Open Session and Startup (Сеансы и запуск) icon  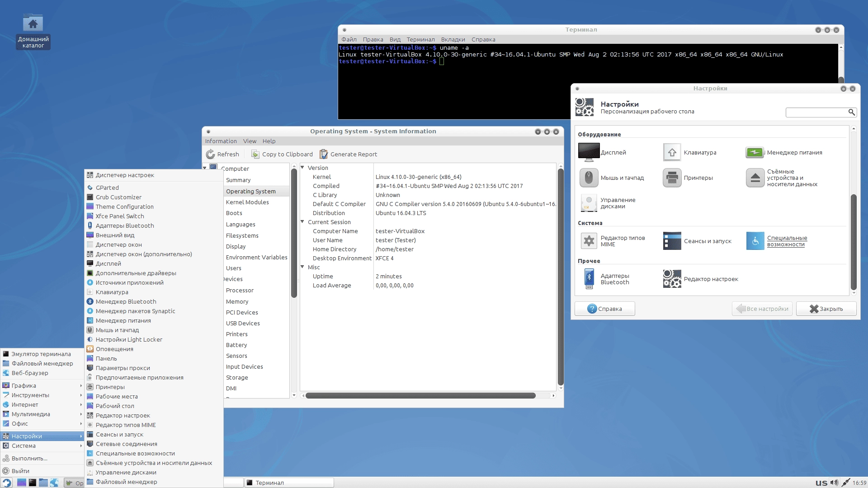(x=672, y=241)
